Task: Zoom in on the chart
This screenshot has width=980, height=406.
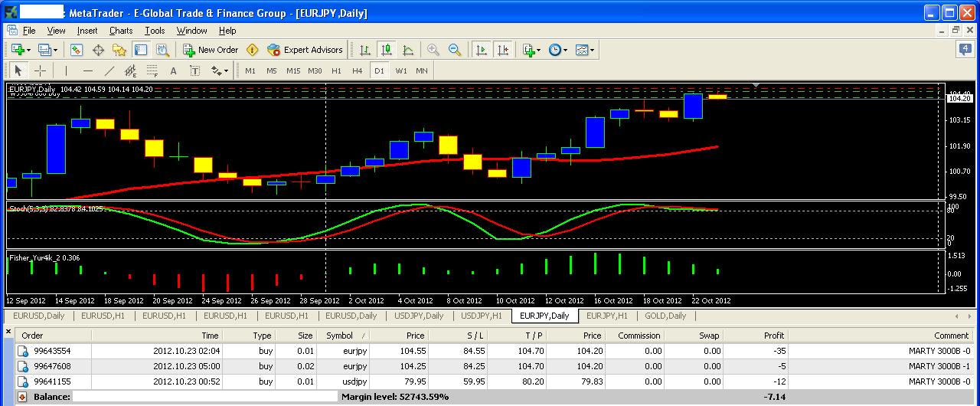Action: click(x=433, y=50)
